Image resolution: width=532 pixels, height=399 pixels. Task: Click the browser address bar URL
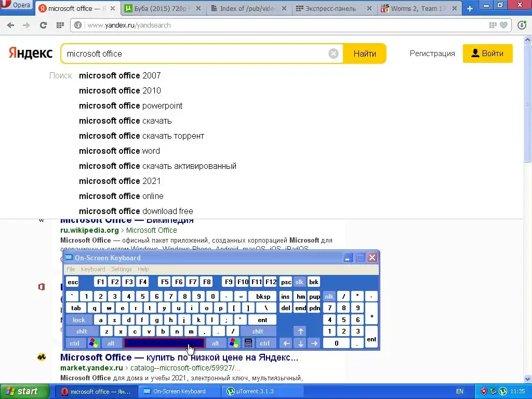point(129,25)
